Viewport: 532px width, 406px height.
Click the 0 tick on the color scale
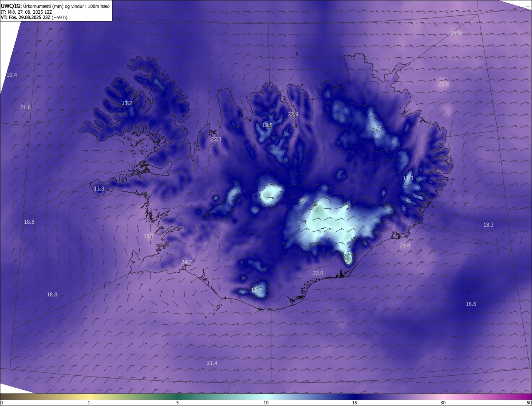tap(1, 403)
